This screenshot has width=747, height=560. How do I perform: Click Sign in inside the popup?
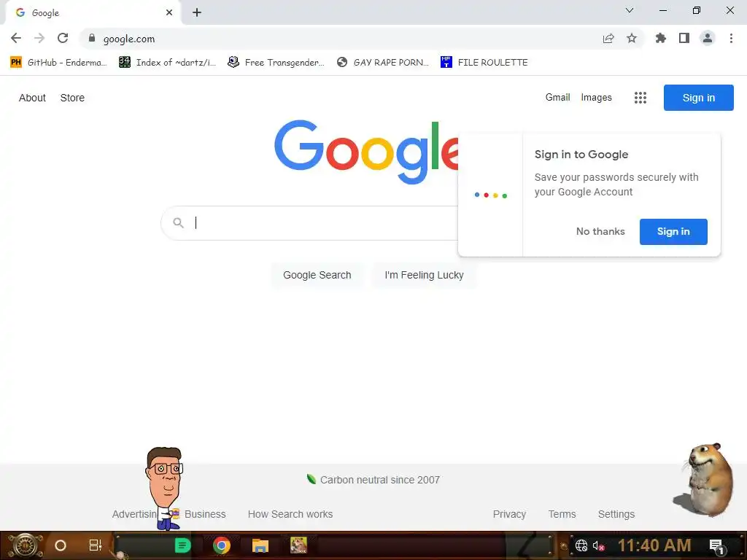(673, 231)
